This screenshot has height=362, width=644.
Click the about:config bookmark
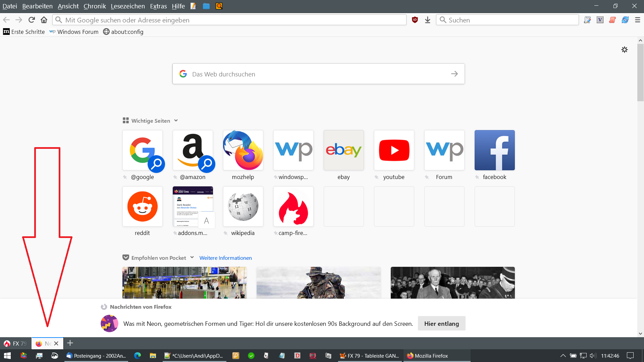pyautogui.click(x=123, y=32)
